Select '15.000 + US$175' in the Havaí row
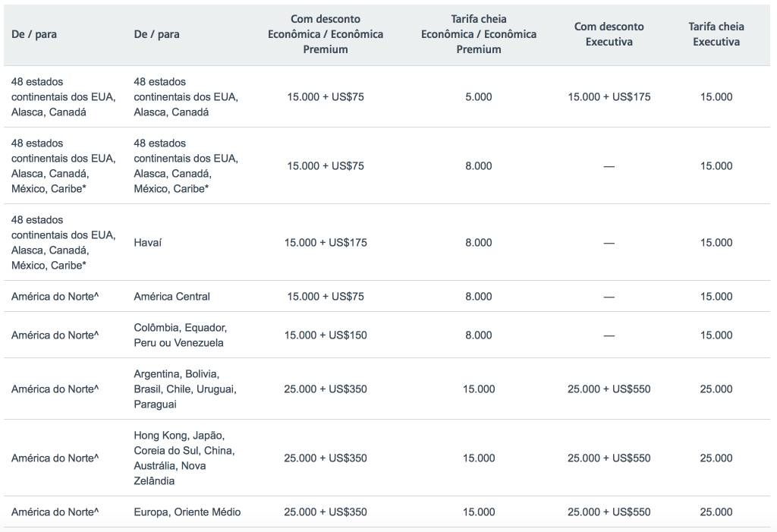Viewport: 777px width, 532px height. 325,242
